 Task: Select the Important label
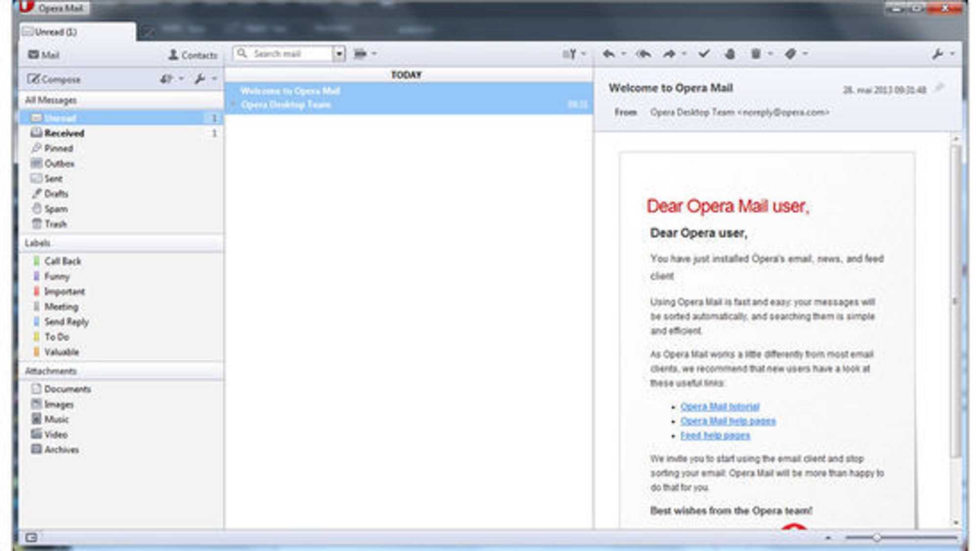(64, 292)
